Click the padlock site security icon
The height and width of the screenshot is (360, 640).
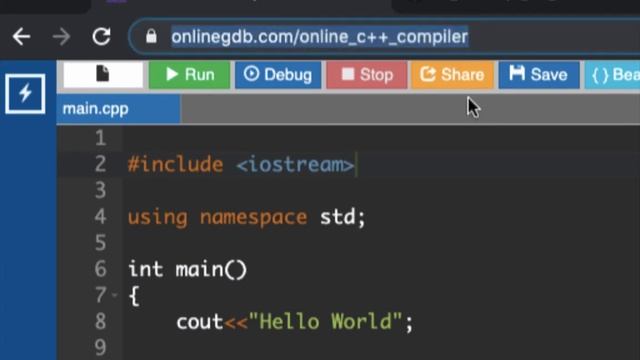[151, 36]
